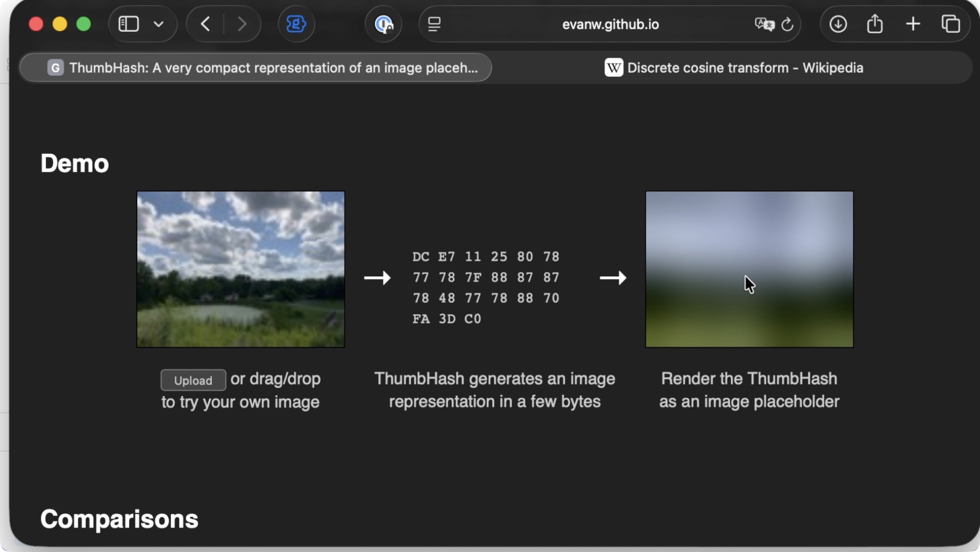Open the page Reader menu icon
The height and width of the screenshot is (552, 980).
point(434,24)
